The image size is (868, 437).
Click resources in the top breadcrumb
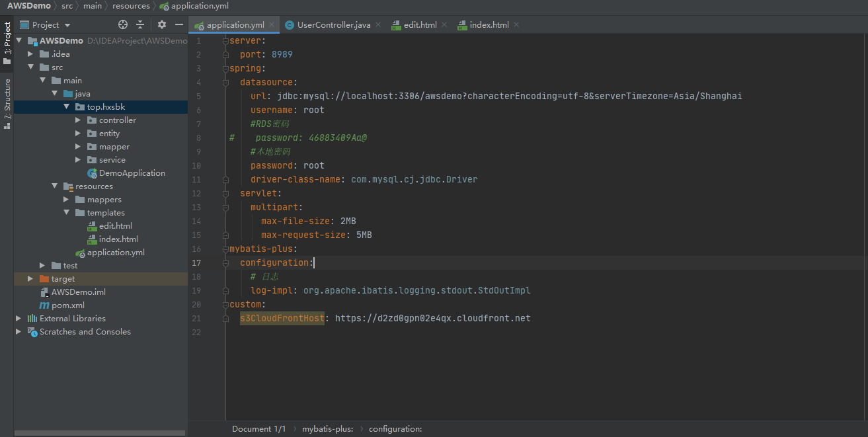(x=131, y=6)
